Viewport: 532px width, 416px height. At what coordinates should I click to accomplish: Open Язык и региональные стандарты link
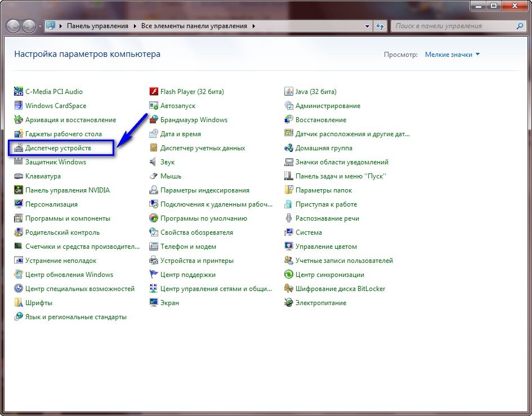click(x=76, y=317)
